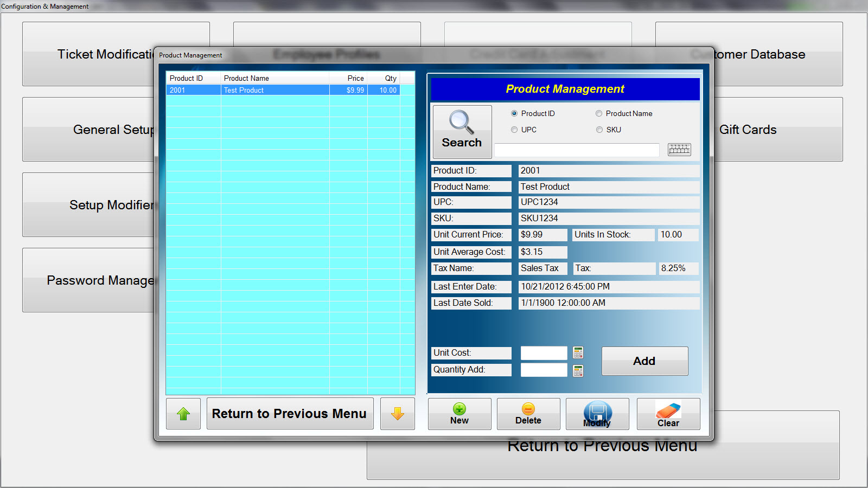The height and width of the screenshot is (488, 868).
Task: Open calculator icon beside Quantity Add
Action: tap(578, 370)
